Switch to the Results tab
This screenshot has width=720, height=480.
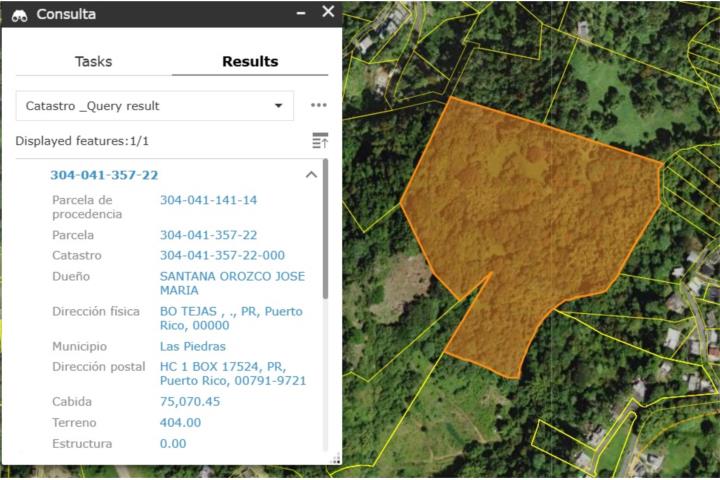click(250, 62)
